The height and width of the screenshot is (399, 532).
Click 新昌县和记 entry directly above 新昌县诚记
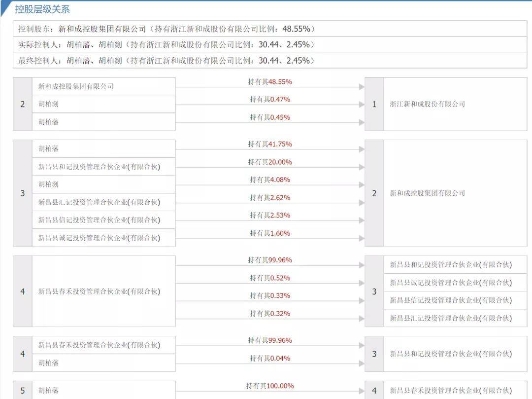(x=455, y=264)
